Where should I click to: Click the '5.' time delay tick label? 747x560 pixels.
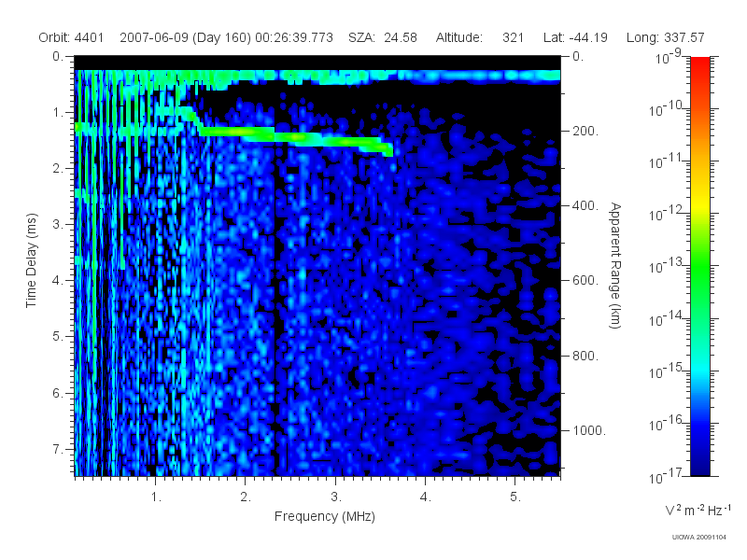point(58,337)
